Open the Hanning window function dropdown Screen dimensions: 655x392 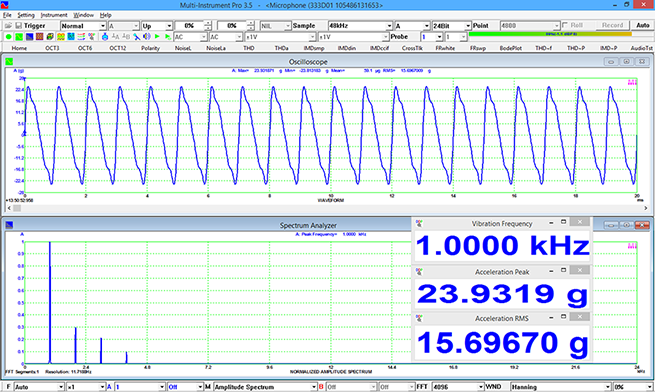(561, 387)
